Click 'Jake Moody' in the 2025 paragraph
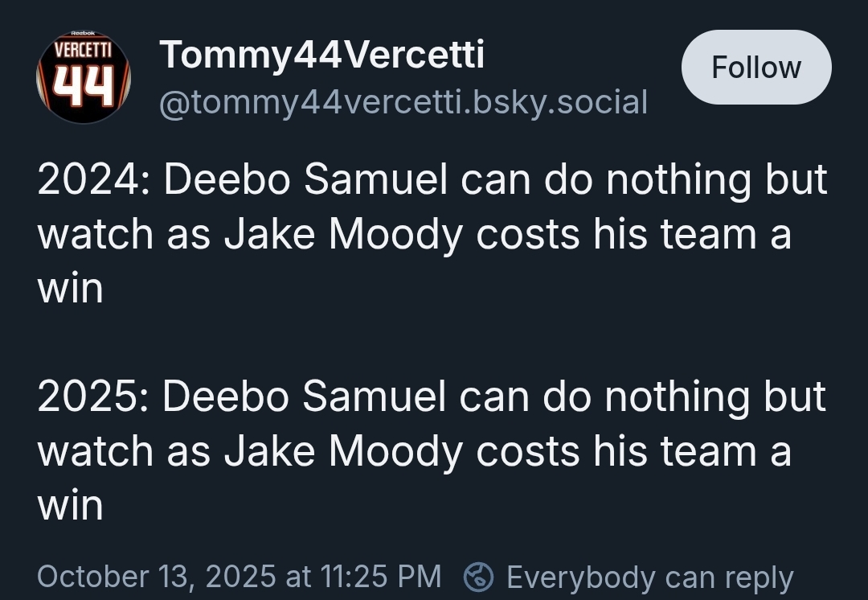This screenshot has height=600, width=868. point(343,452)
